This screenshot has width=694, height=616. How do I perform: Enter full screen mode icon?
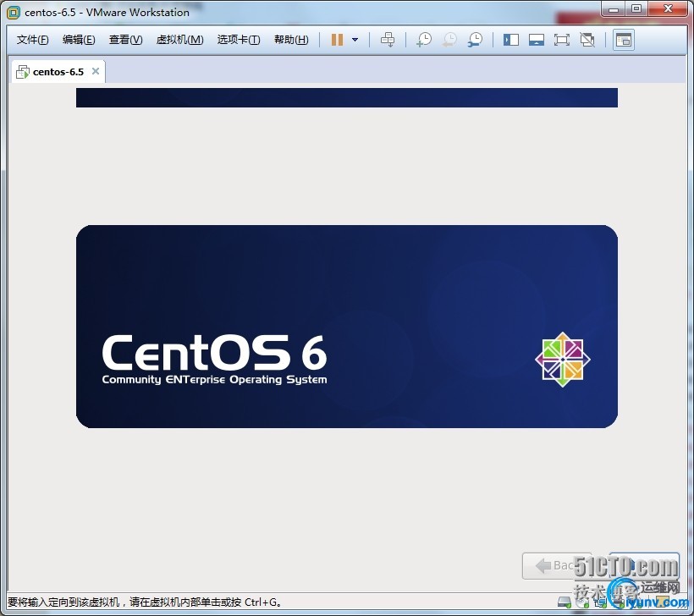pos(562,40)
